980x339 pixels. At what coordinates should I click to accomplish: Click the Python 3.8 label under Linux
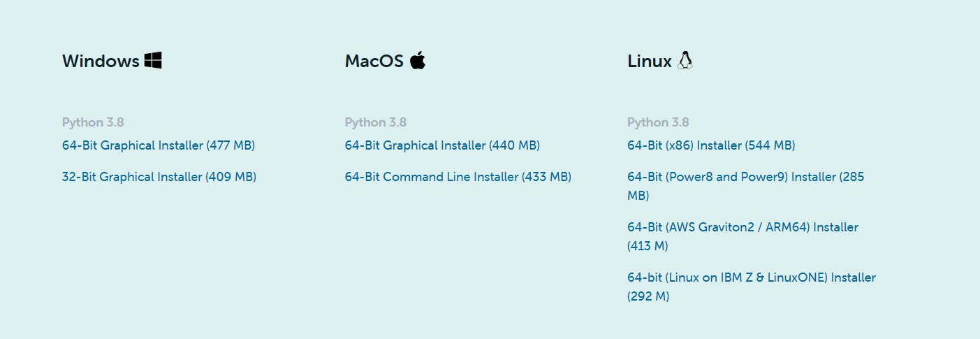(658, 122)
